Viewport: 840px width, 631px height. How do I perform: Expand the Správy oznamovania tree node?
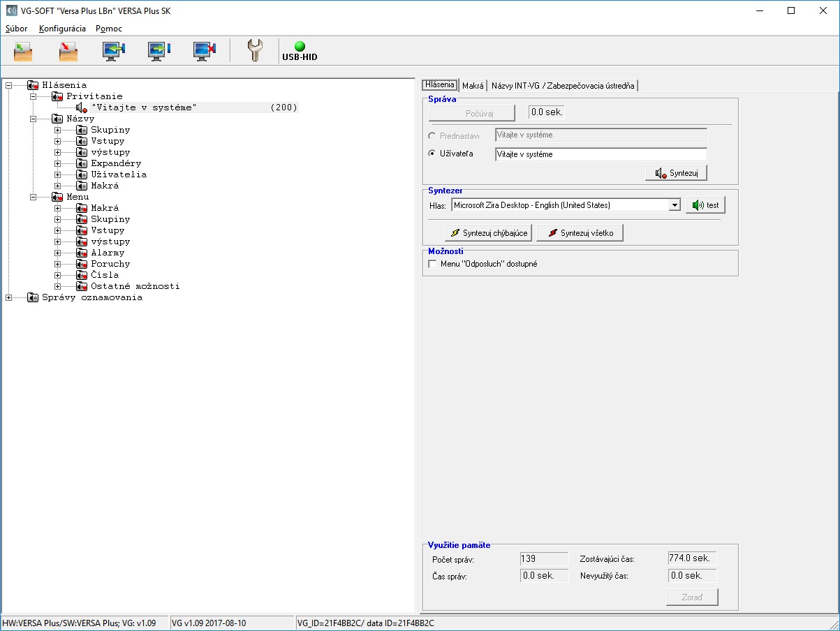click(9, 297)
